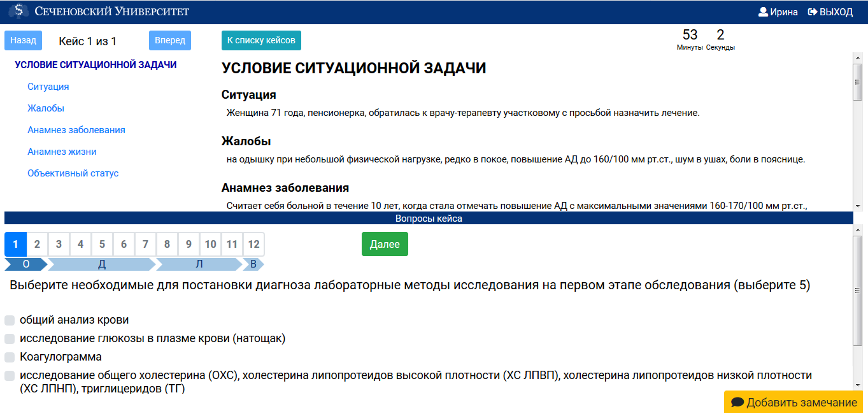The image size is (868, 416).
Task: Click the user icon next to Ирина
Action: tap(764, 11)
